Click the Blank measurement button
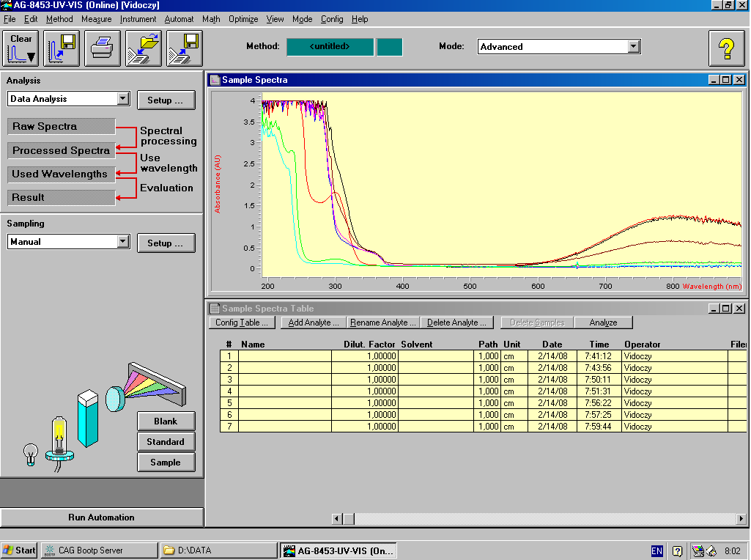 166,421
